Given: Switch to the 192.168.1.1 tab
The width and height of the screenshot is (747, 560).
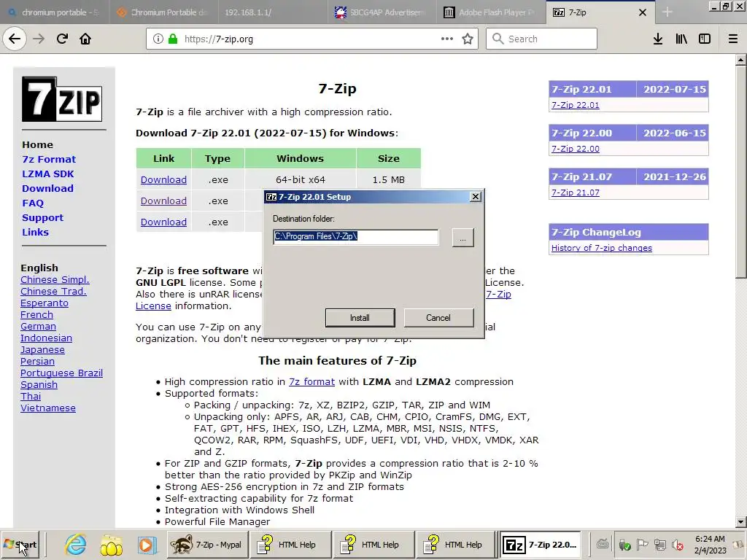Looking at the screenshot, I should pos(272,12).
